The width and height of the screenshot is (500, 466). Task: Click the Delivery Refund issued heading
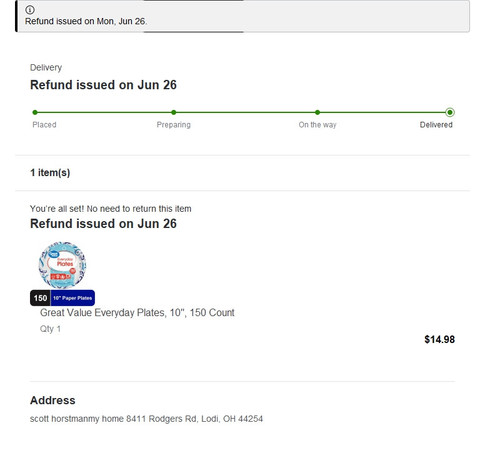(x=103, y=85)
